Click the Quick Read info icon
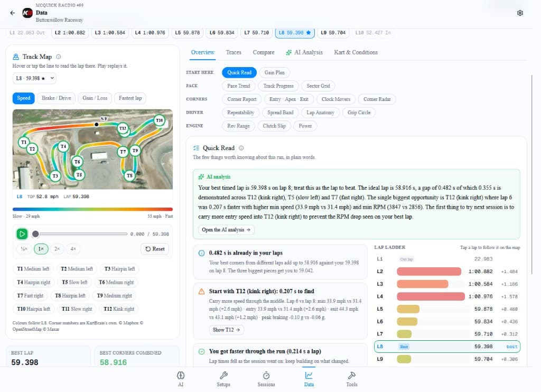The image size is (541, 392). click(x=241, y=148)
